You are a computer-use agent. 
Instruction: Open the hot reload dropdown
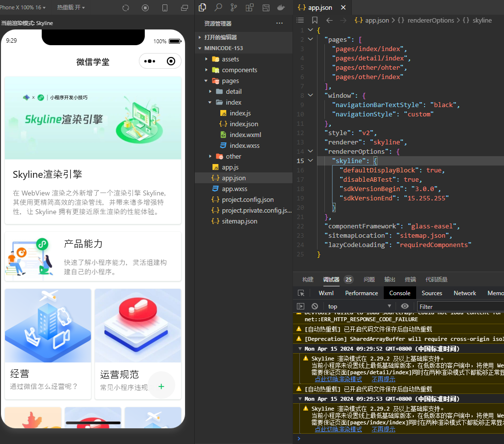tap(71, 7)
